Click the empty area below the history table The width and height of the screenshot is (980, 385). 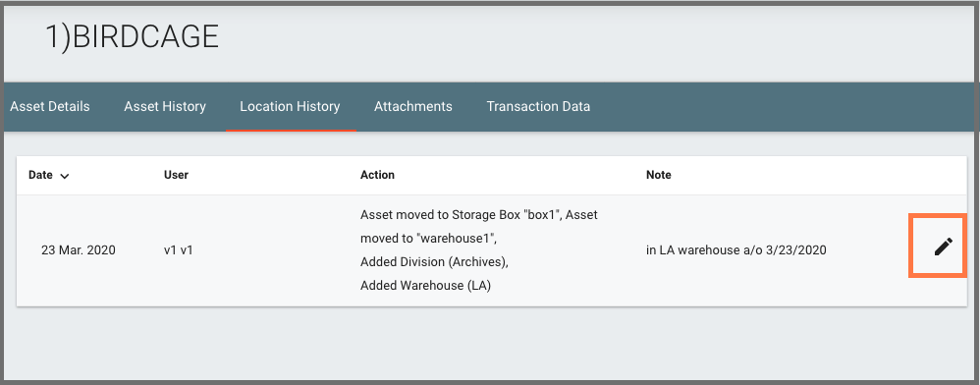(x=490, y=343)
